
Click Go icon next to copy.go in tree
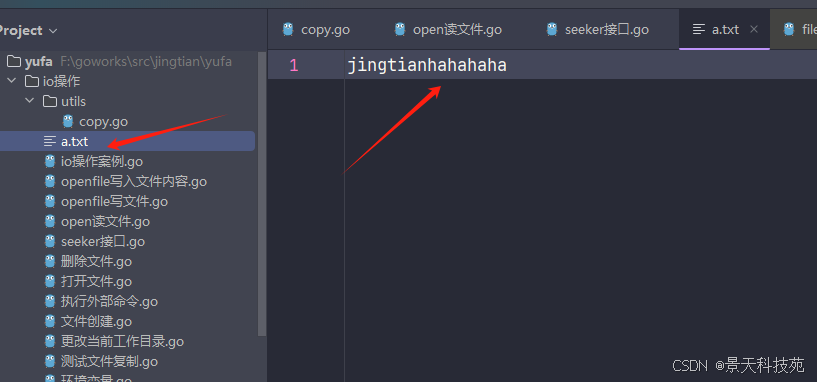point(68,121)
